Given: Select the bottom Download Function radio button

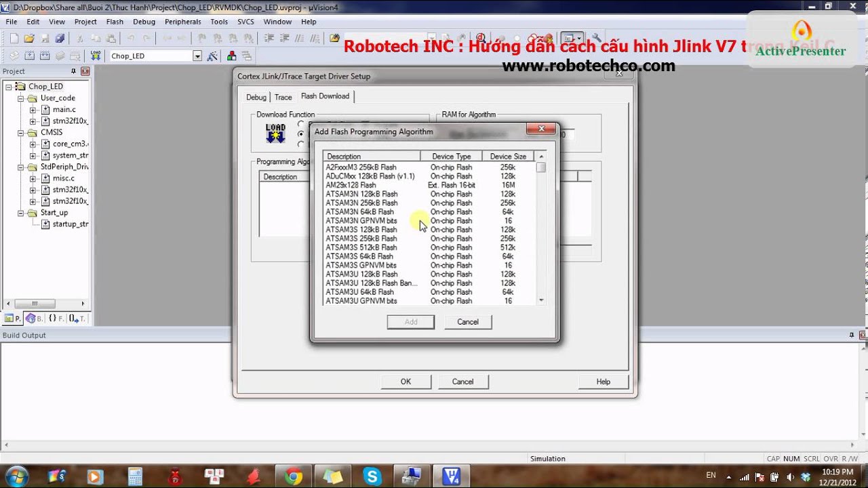Looking at the screenshot, I should click(301, 144).
